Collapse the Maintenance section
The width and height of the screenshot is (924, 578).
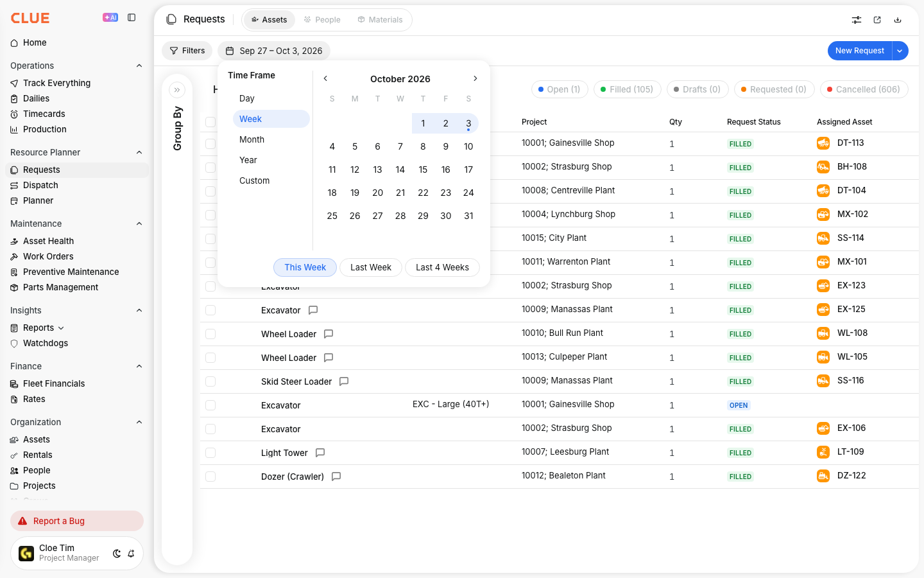pos(139,223)
